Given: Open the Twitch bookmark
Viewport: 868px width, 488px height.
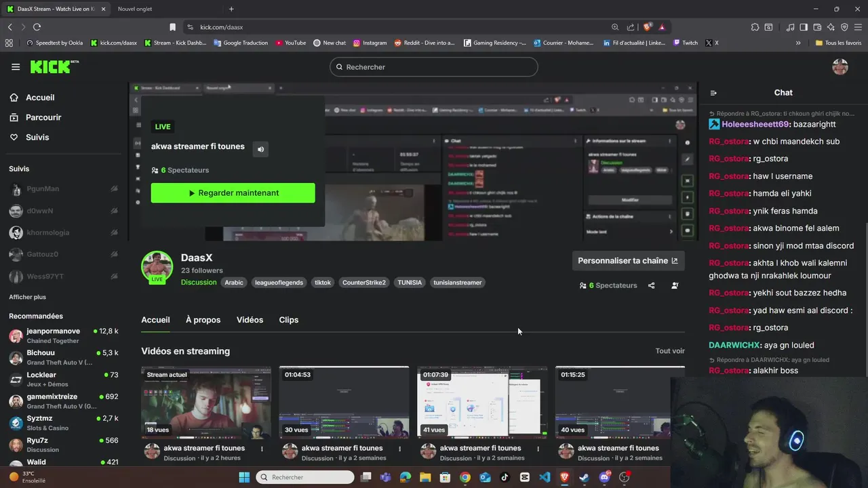Looking at the screenshot, I should click(x=686, y=43).
